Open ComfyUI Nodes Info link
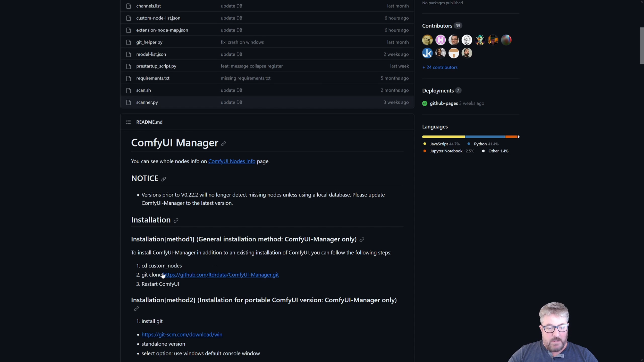 pos(232,161)
